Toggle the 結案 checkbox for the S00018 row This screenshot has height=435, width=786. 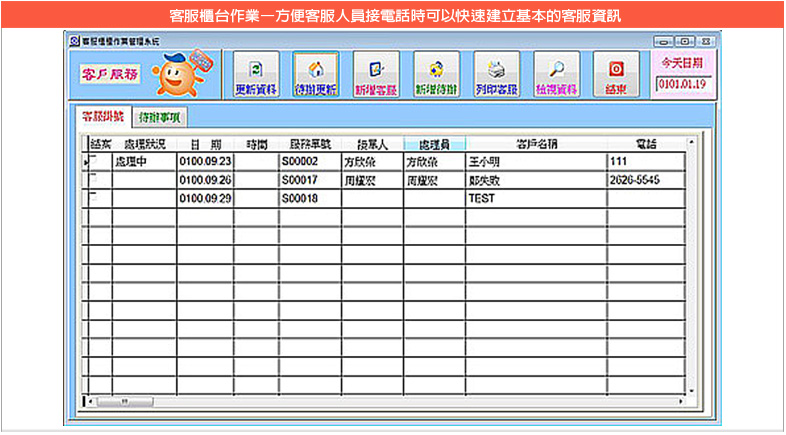tap(95, 198)
